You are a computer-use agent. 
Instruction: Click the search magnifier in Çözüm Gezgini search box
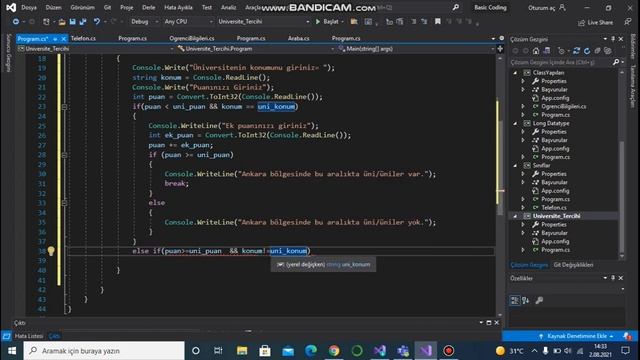tap(616, 62)
